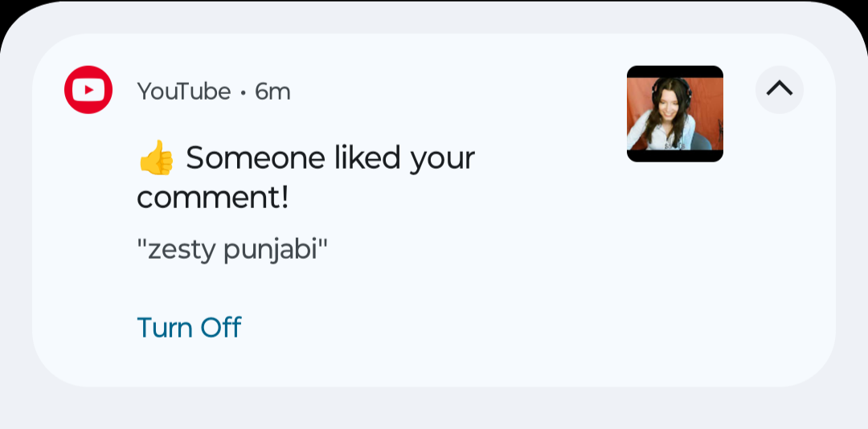Tap the gray background below the notification card
Screen dimensions: 868x429
coord(434,408)
